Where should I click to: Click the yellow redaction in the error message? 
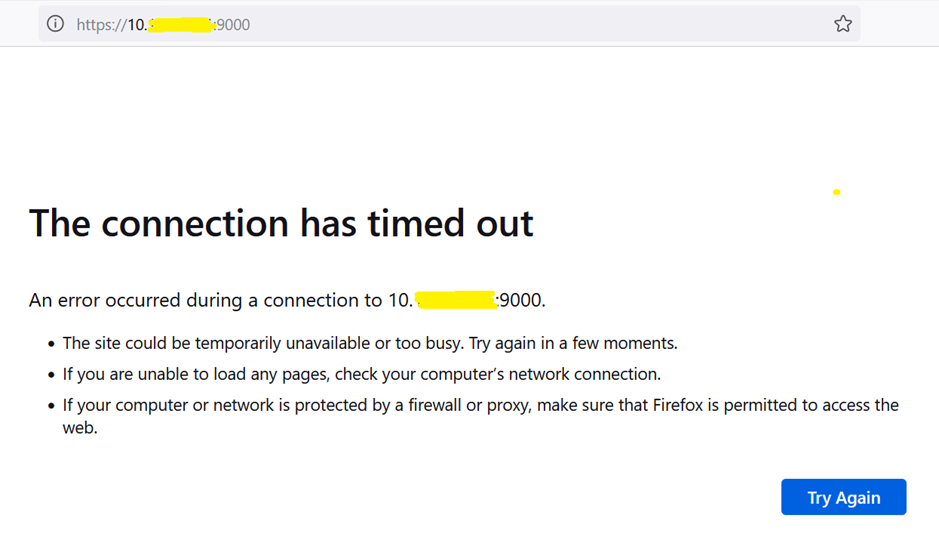click(456, 300)
